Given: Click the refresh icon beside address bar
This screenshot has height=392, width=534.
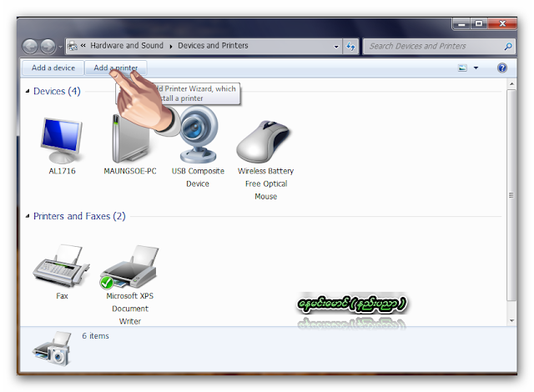Looking at the screenshot, I should coord(350,46).
